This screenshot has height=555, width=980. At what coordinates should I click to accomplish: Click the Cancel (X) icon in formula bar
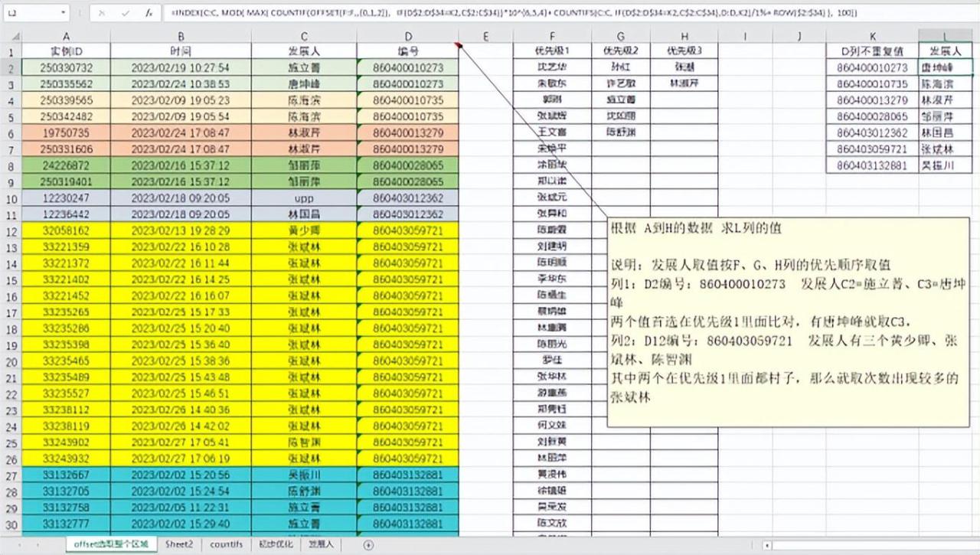[x=103, y=13]
